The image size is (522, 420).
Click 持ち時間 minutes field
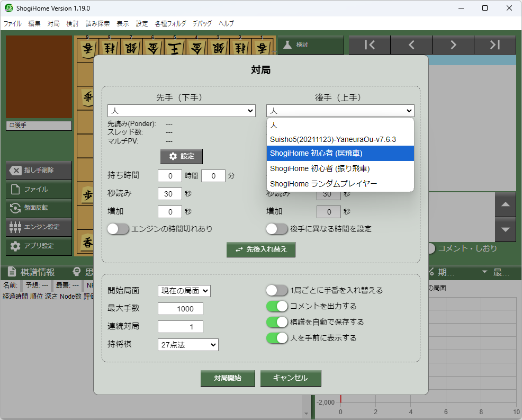click(x=213, y=176)
